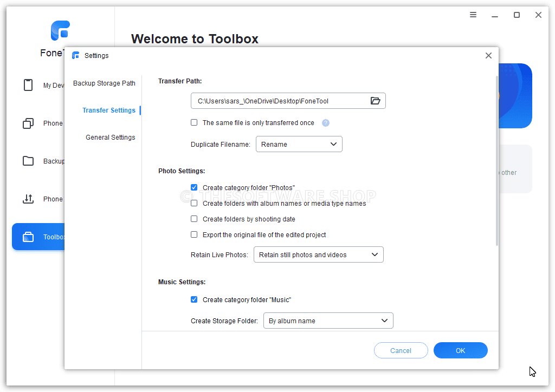Close the FoneTool main window

click(x=538, y=15)
